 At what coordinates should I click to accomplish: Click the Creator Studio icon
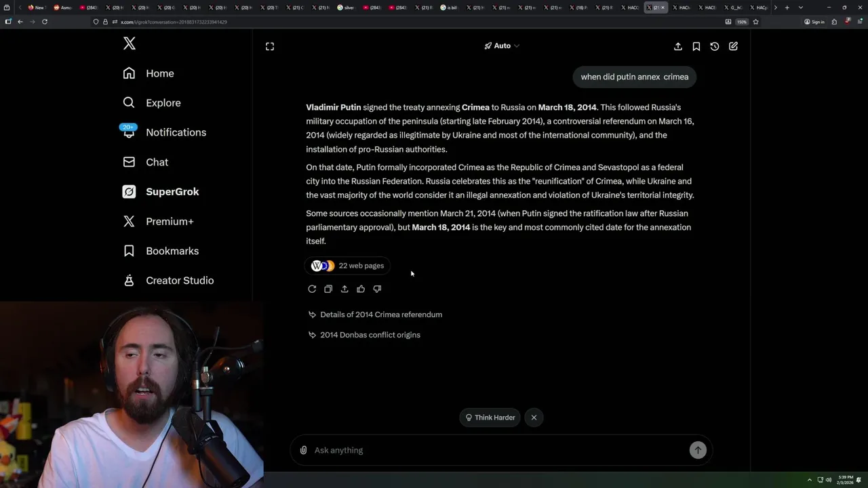coord(129,281)
